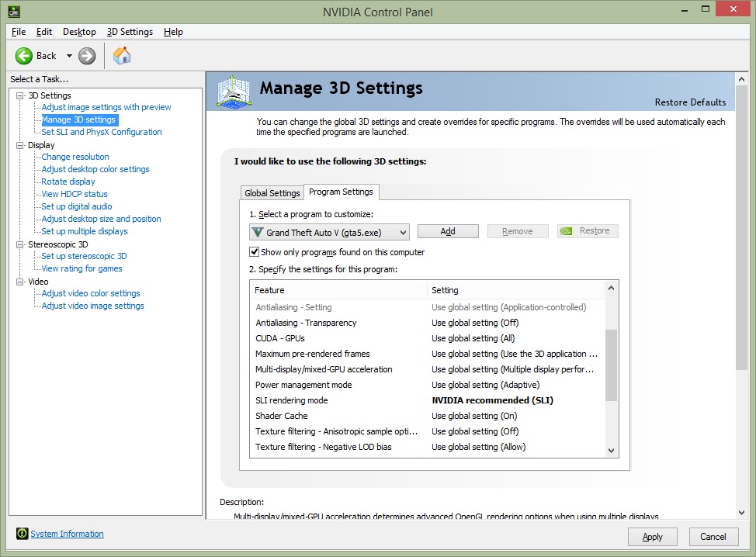Open Rotate display page
The width and height of the screenshot is (756, 557).
pyautogui.click(x=68, y=182)
